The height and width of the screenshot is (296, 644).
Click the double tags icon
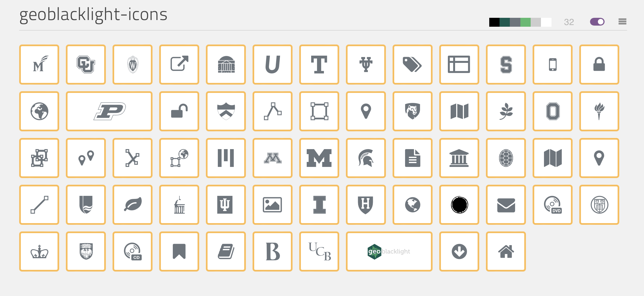pos(412,65)
